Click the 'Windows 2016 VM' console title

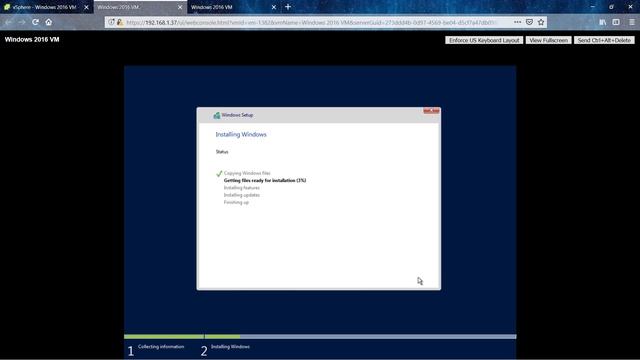pos(32,40)
